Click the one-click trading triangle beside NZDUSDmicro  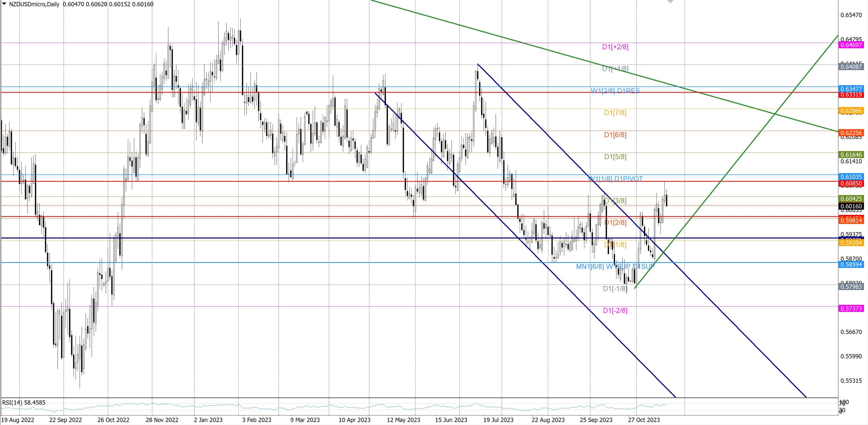[4, 4]
